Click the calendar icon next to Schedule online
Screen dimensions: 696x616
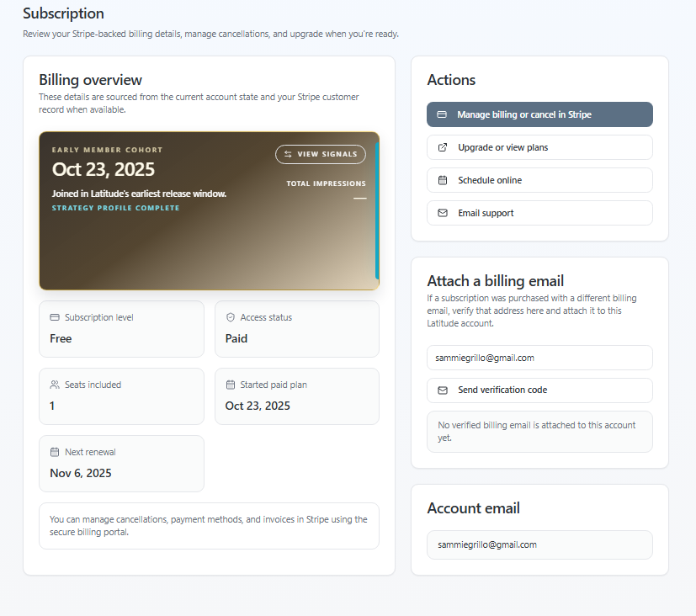(x=443, y=180)
